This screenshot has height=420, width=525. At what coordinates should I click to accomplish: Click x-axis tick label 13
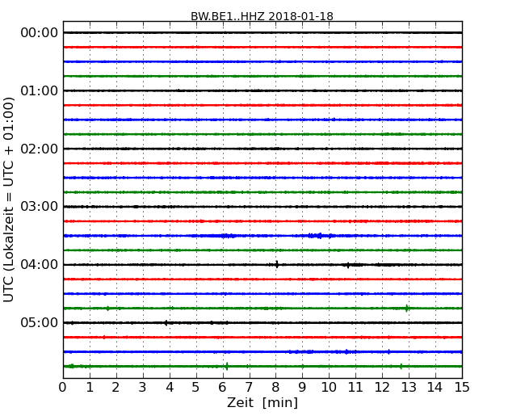[409, 388]
